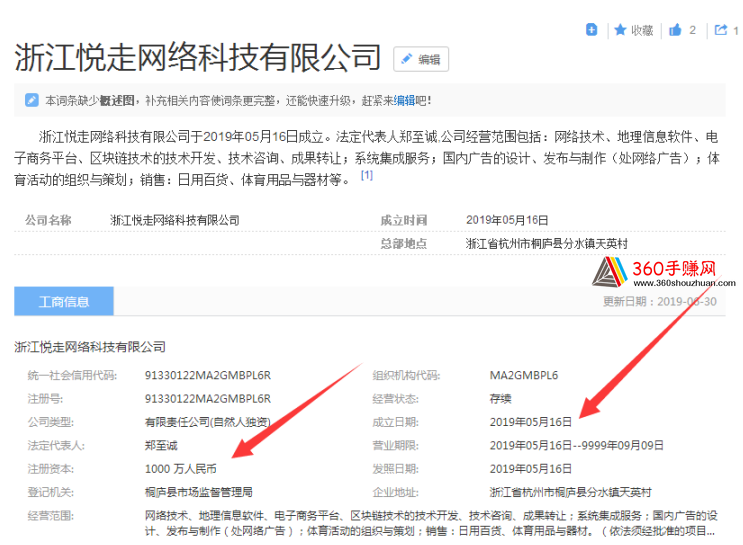Select the 工商信息 tab

point(63,301)
